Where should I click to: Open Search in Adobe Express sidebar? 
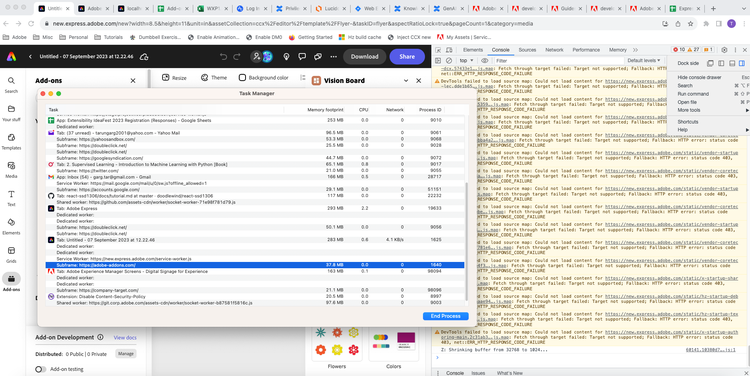(11, 85)
